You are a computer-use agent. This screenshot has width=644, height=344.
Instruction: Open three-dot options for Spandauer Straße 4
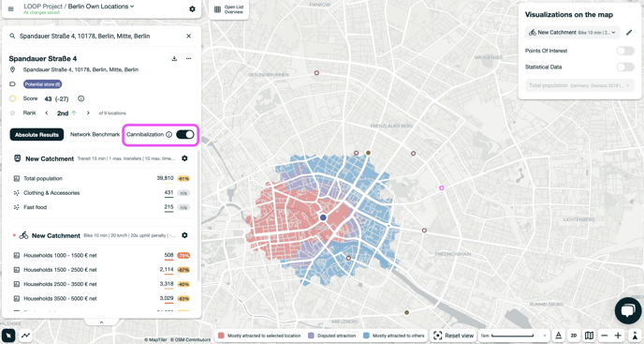coord(188,58)
